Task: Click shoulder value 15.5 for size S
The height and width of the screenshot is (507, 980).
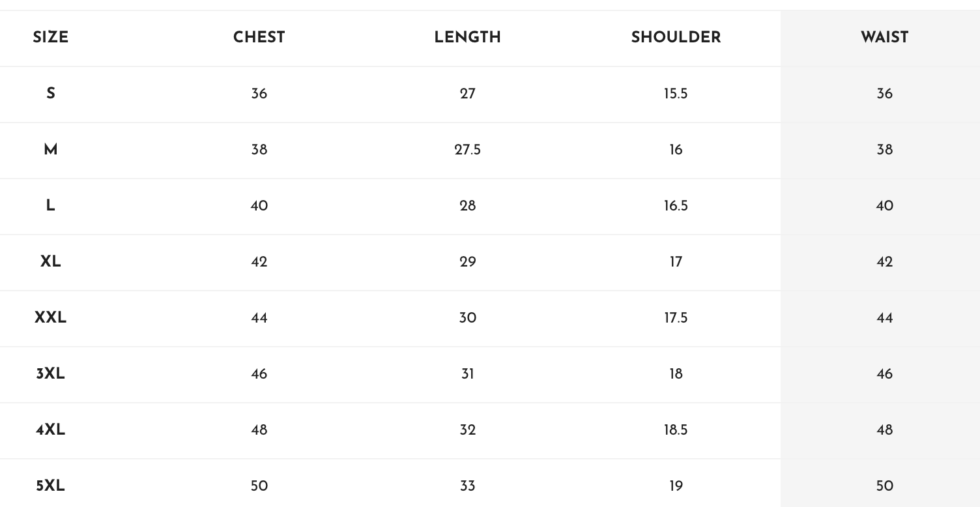Action: [676, 94]
